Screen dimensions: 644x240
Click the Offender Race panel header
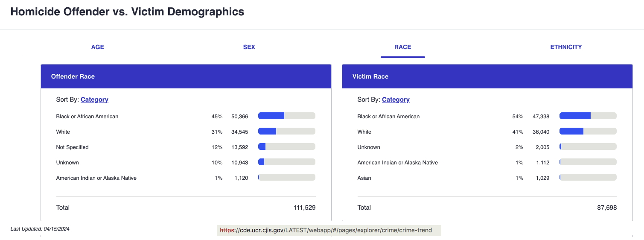(186, 76)
